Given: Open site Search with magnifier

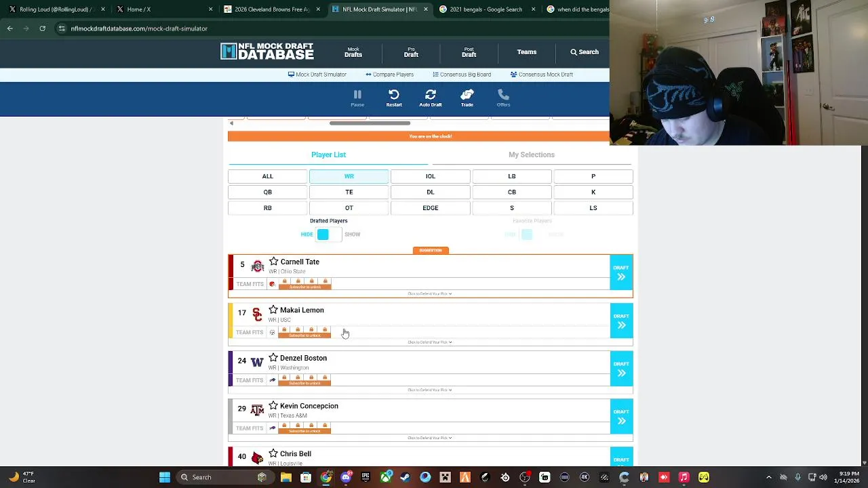Looking at the screenshot, I should tap(584, 52).
